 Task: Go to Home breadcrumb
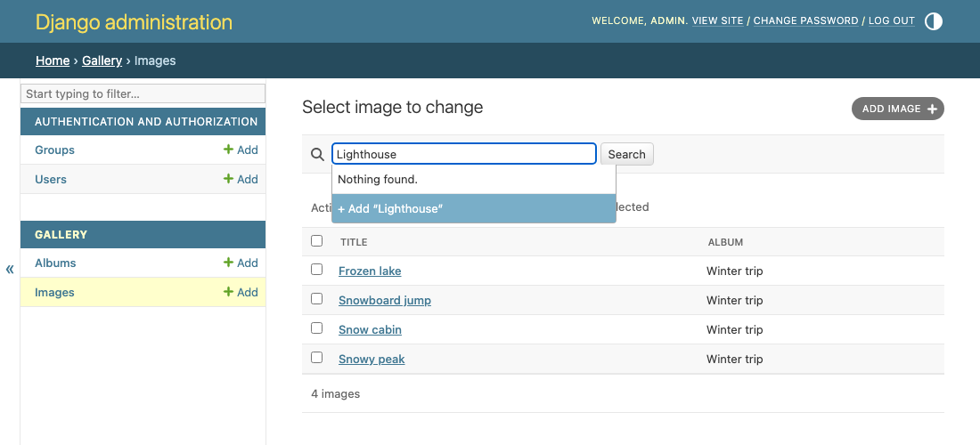[x=53, y=61]
